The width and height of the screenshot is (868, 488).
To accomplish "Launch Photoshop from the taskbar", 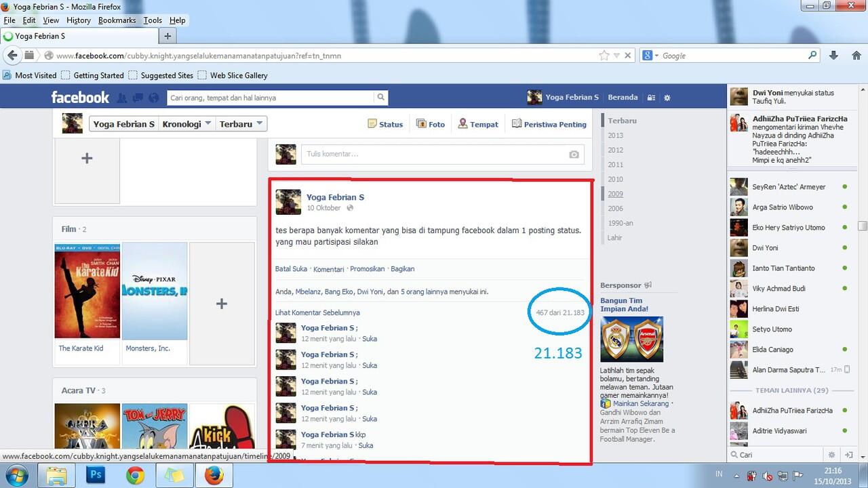I will (x=96, y=476).
